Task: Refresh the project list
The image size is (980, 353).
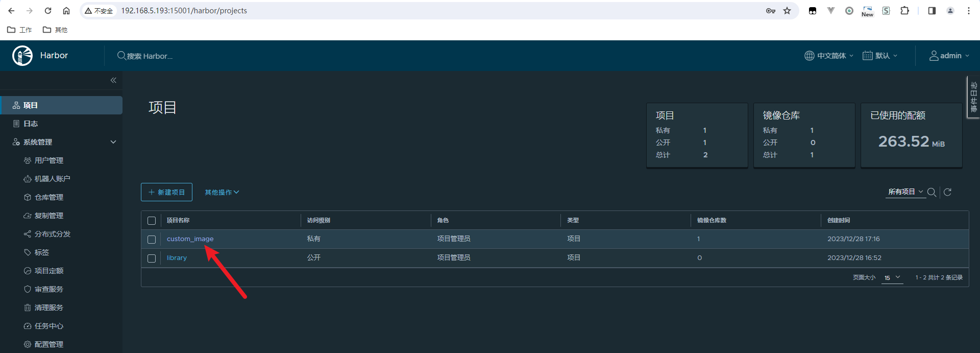Action: click(x=947, y=192)
